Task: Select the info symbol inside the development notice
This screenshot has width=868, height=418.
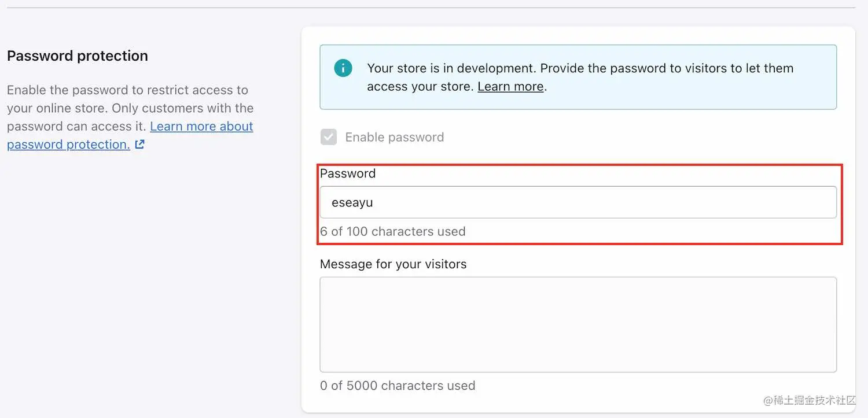Action: point(343,68)
